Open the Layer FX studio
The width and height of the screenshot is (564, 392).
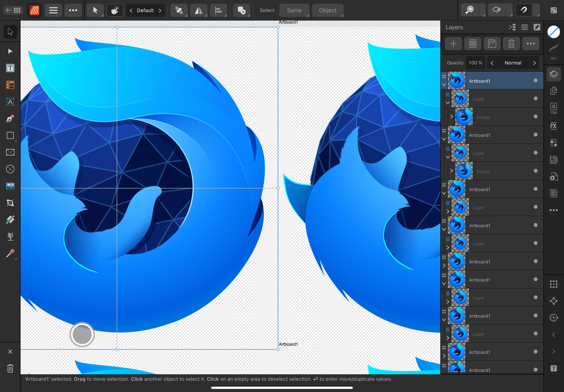click(x=554, y=126)
